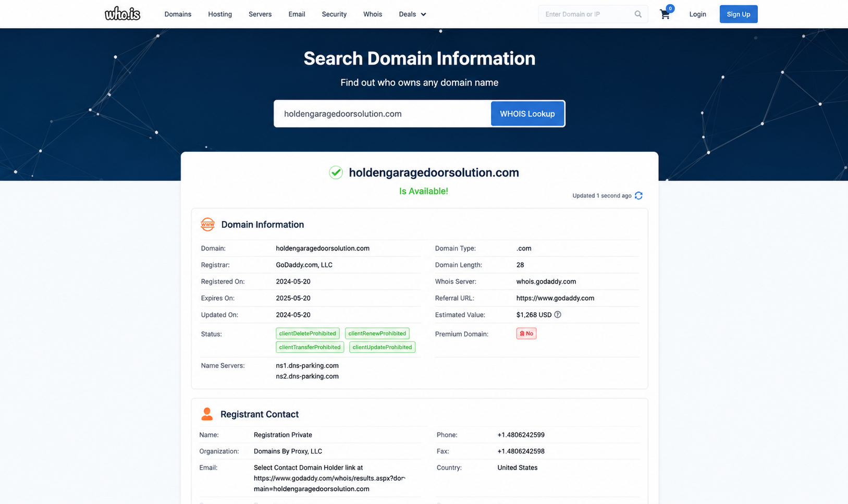Click the phone number +1.4806242599
The image size is (848, 504).
pos(521,435)
